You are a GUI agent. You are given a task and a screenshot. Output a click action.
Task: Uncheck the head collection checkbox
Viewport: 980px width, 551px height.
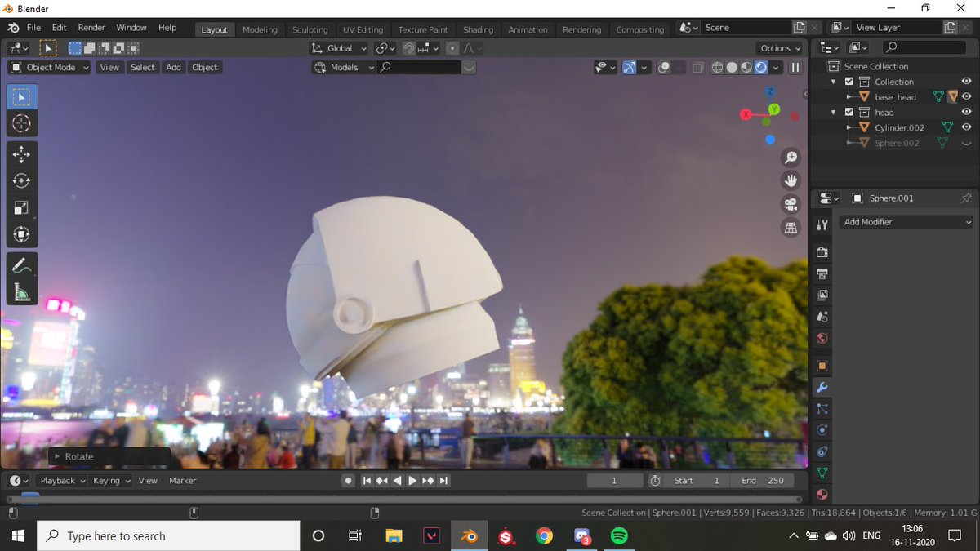point(849,112)
